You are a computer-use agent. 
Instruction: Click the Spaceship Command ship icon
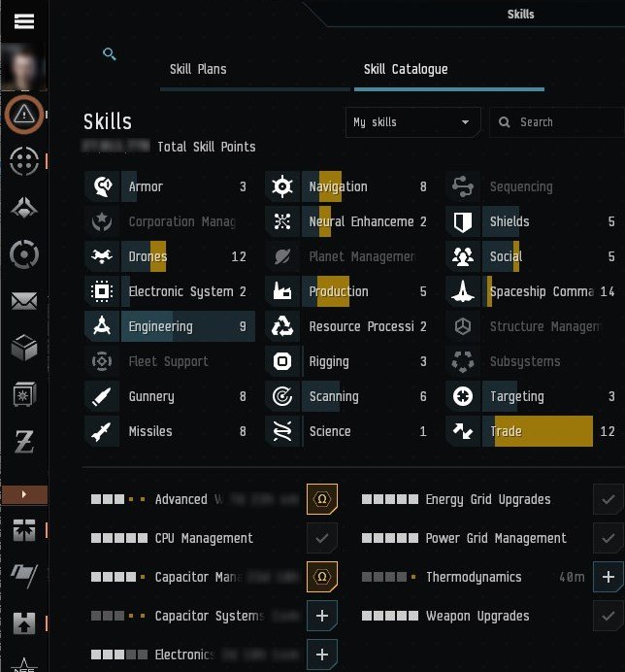coord(463,291)
